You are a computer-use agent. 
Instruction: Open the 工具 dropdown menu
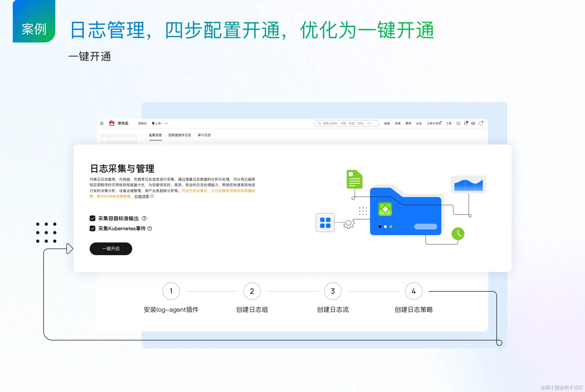[449, 123]
